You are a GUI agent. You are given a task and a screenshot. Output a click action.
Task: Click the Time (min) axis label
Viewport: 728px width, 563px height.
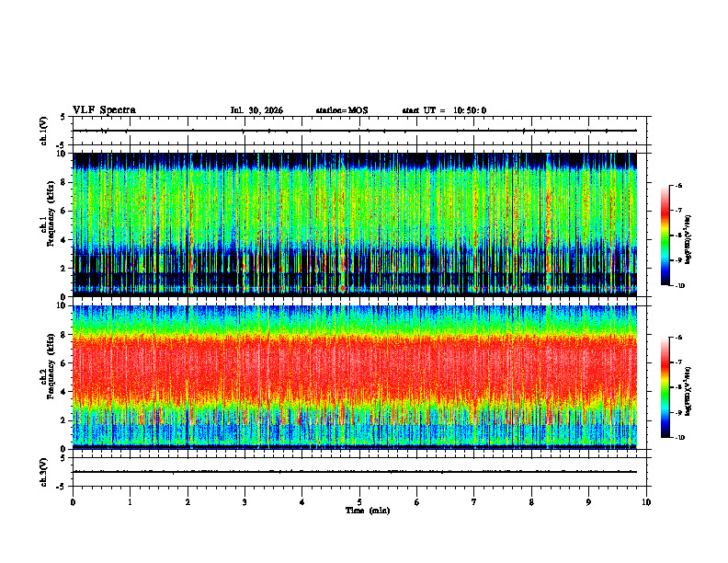click(x=368, y=511)
